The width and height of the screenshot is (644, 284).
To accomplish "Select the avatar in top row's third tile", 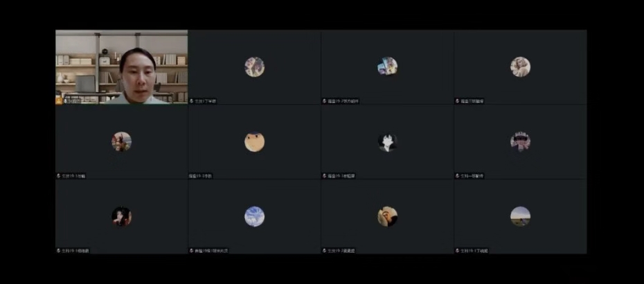I will (x=387, y=66).
